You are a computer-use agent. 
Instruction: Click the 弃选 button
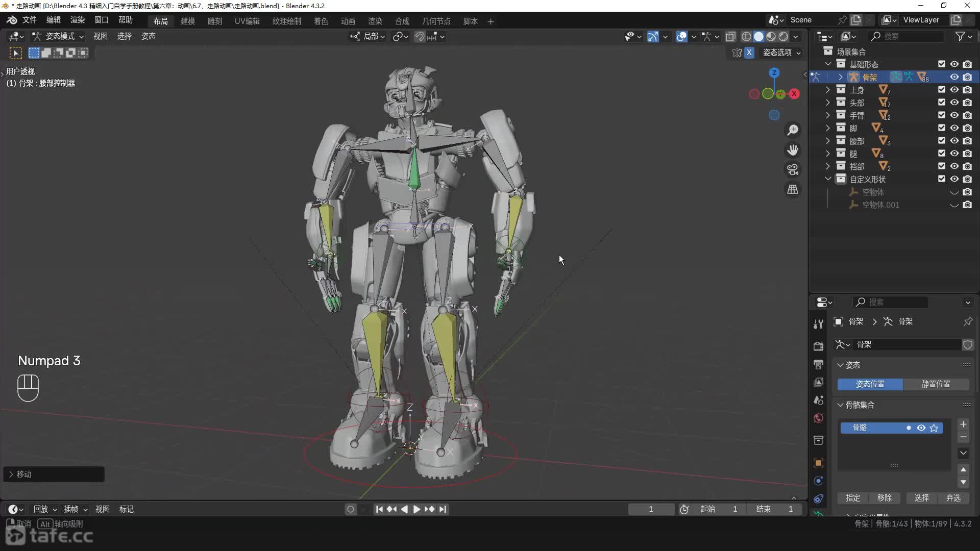coord(953,498)
